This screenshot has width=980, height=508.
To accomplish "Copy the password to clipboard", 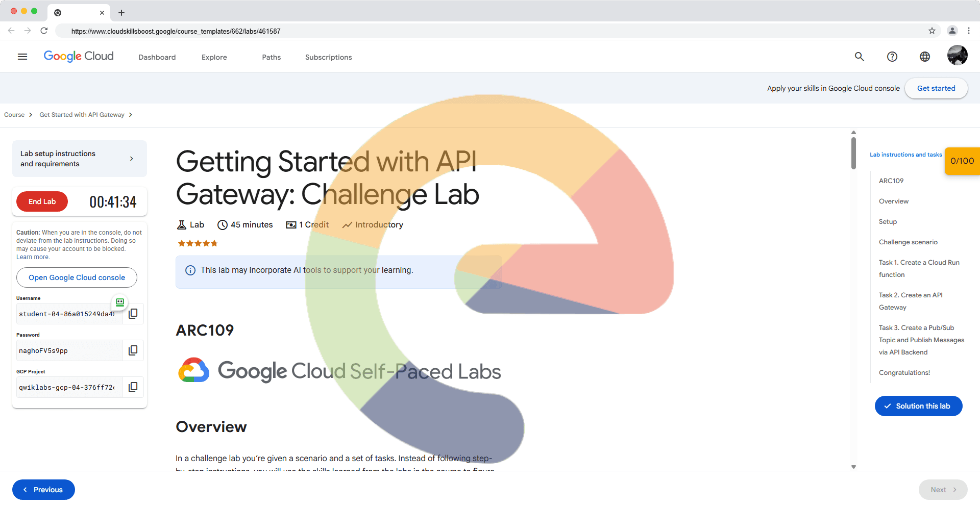I will pos(133,350).
